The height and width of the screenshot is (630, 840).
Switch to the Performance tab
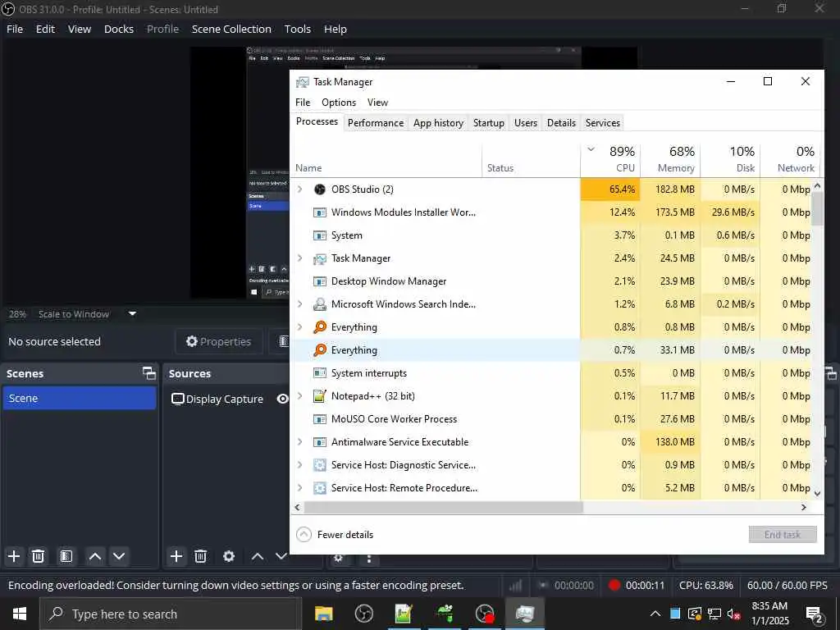376,123
